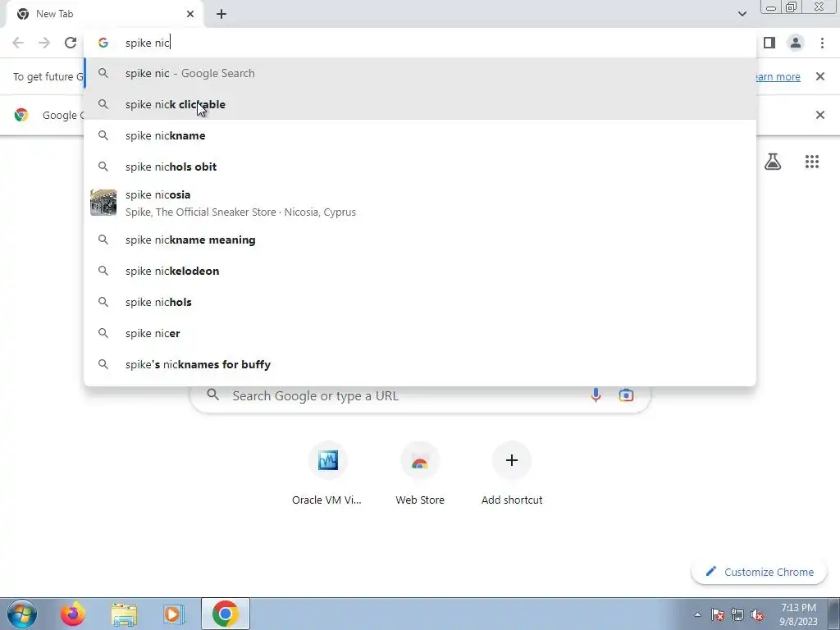Choose 'spike nicer' suggestion
The height and width of the screenshot is (630, 840).
[420, 333]
